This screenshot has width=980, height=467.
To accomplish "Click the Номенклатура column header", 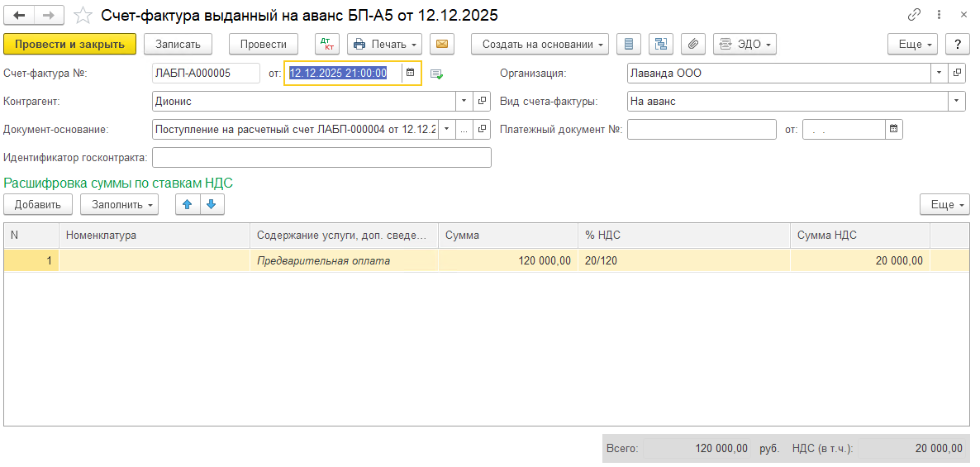I will coord(155,235).
